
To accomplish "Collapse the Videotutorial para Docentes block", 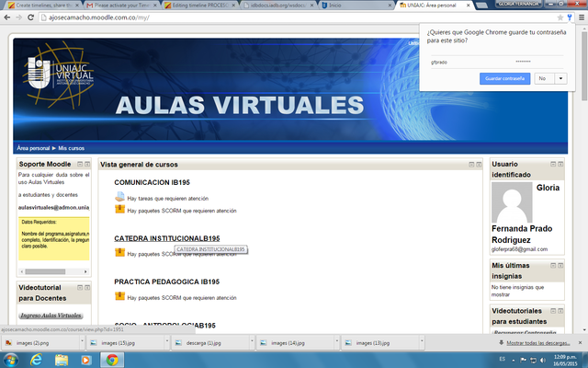I will 80,288.
